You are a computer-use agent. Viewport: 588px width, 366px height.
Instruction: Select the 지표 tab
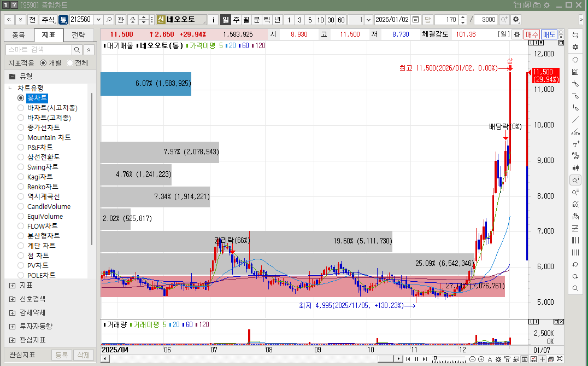(x=49, y=35)
